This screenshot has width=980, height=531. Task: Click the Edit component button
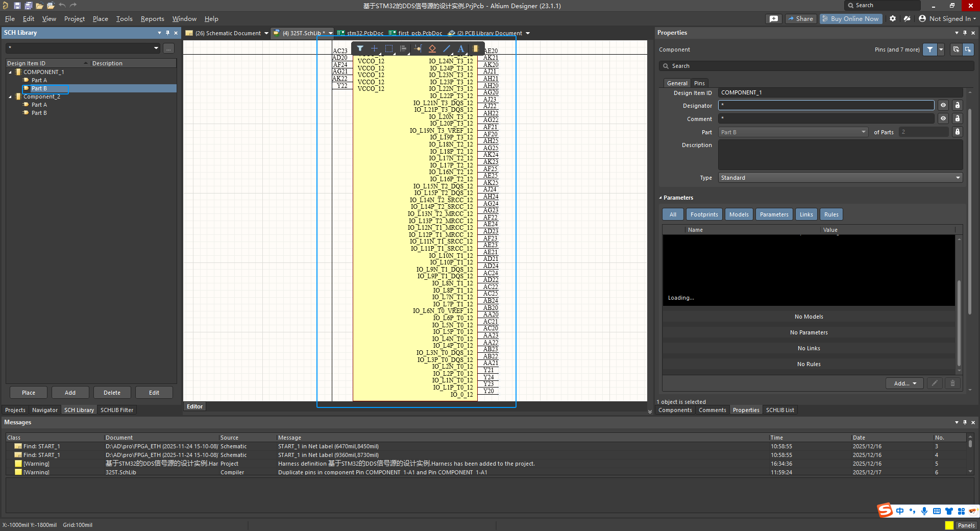(154, 393)
